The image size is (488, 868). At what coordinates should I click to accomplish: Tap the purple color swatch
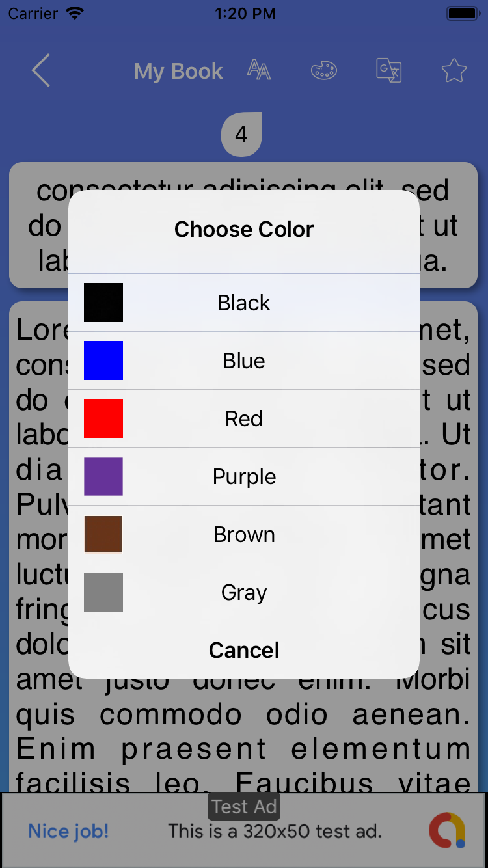click(x=103, y=476)
